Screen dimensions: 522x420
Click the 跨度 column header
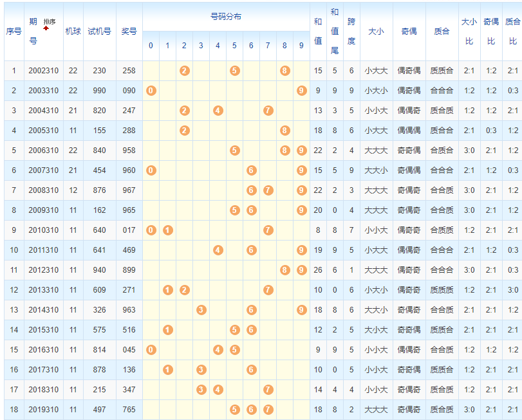click(x=351, y=31)
